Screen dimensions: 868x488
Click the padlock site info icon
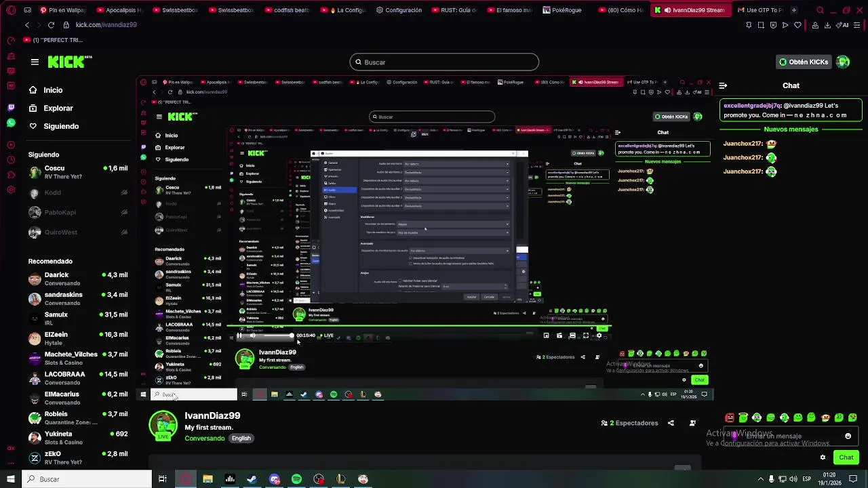click(x=66, y=24)
